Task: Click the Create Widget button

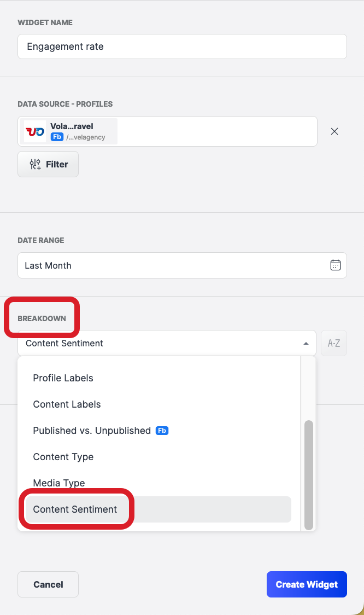Action: (x=307, y=584)
